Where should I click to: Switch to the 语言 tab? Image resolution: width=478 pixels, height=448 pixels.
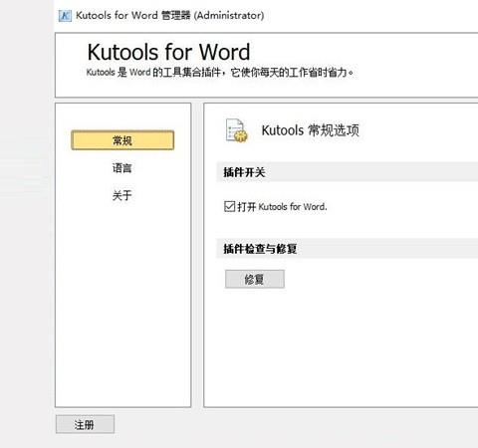(x=122, y=168)
